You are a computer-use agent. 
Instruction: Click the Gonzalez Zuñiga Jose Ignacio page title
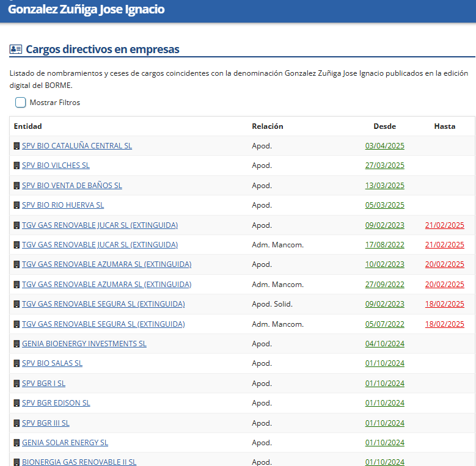tap(86, 9)
